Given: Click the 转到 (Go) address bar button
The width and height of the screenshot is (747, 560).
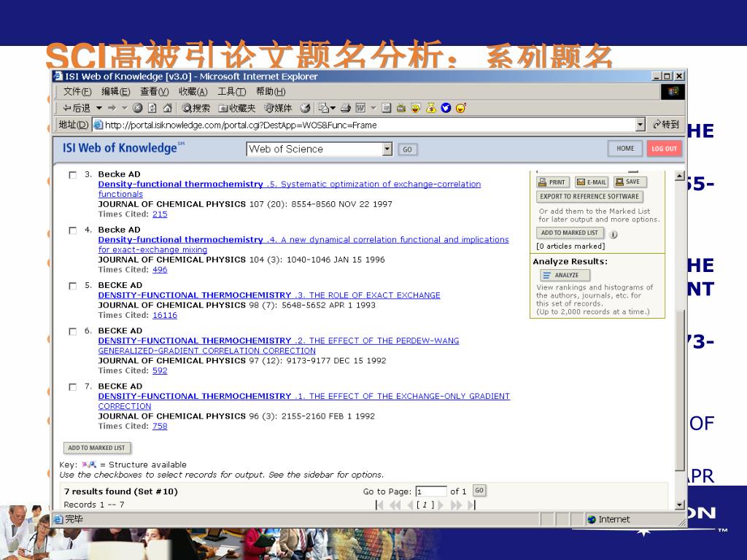Looking at the screenshot, I should (x=666, y=125).
